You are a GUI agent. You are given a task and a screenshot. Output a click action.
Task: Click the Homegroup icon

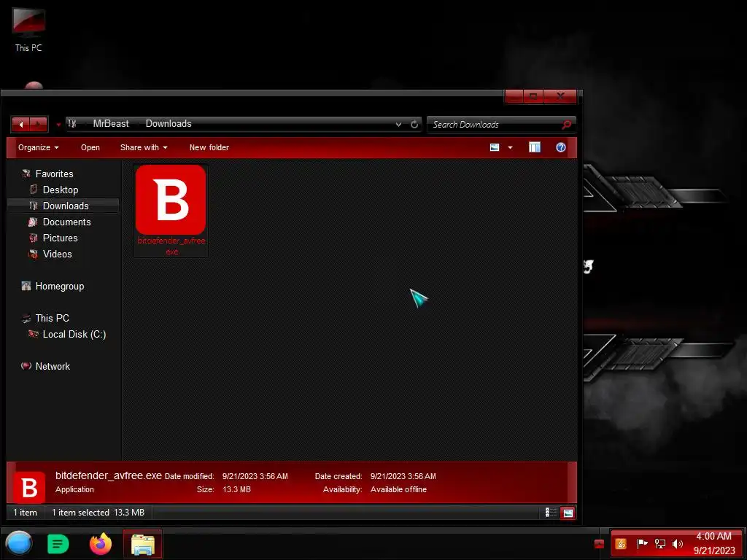pyautogui.click(x=26, y=286)
